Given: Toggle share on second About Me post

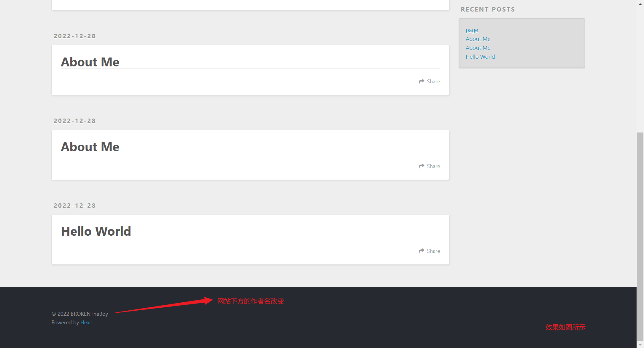Looking at the screenshot, I should (x=429, y=166).
